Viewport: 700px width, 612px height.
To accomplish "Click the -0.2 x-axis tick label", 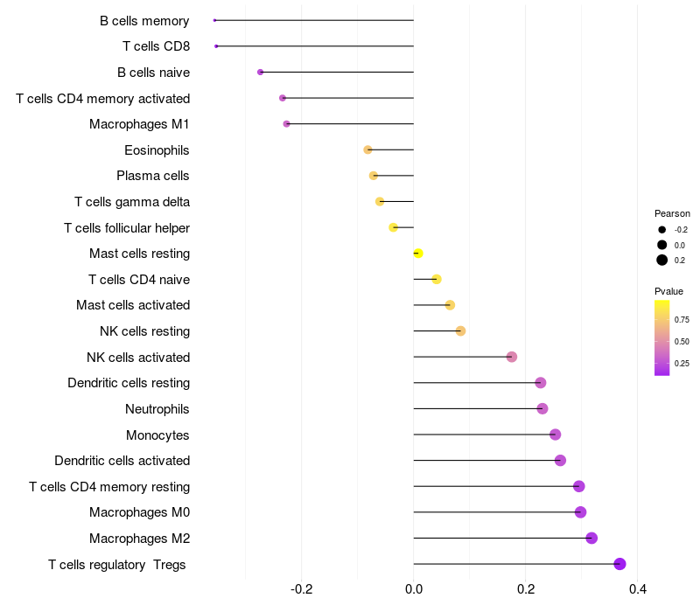I will (x=301, y=589).
